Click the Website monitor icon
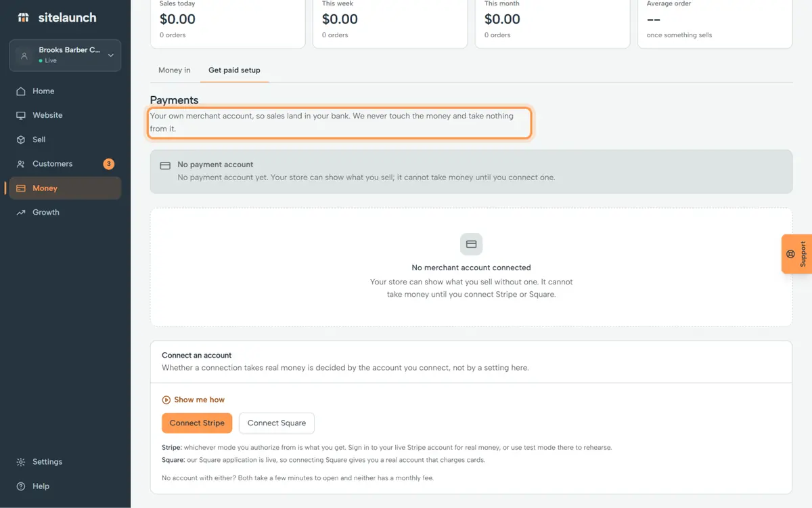The height and width of the screenshot is (508, 812). pyautogui.click(x=21, y=116)
